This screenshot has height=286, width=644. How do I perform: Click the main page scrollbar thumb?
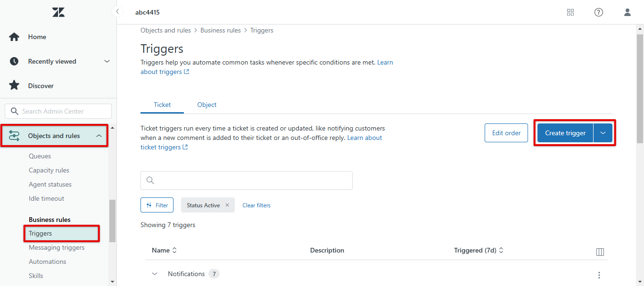point(640,88)
